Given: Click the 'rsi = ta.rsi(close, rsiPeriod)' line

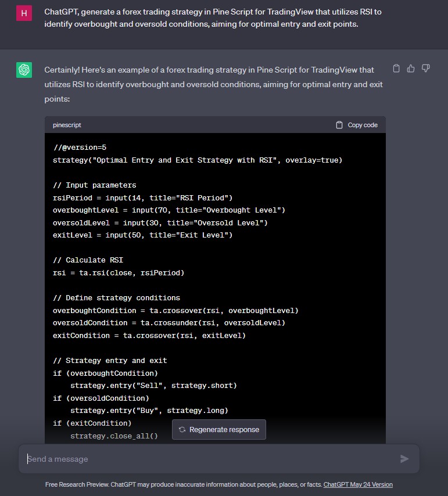Looking at the screenshot, I should [x=119, y=272].
